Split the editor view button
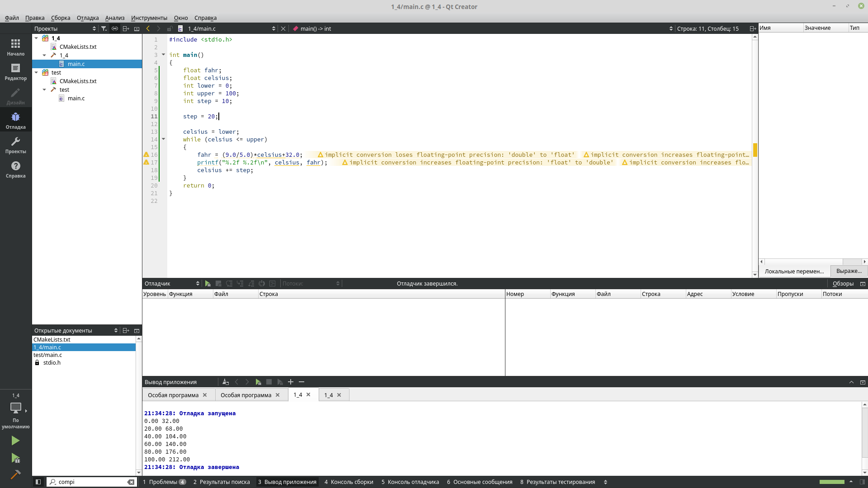Image resolution: width=868 pixels, height=488 pixels. 753,28
